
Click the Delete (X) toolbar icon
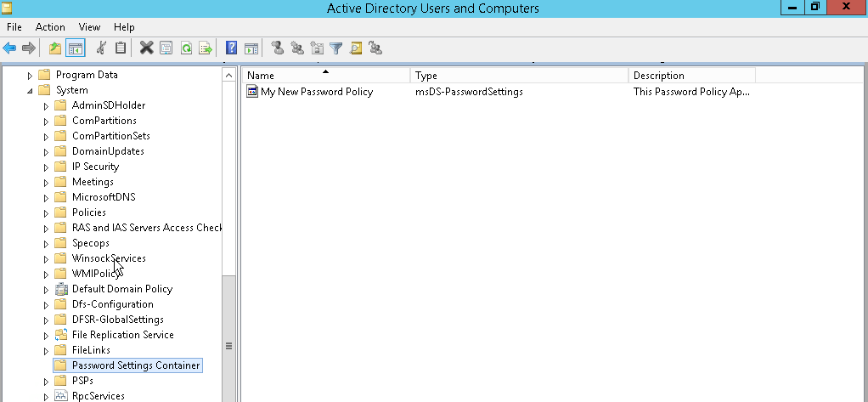tap(146, 48)
